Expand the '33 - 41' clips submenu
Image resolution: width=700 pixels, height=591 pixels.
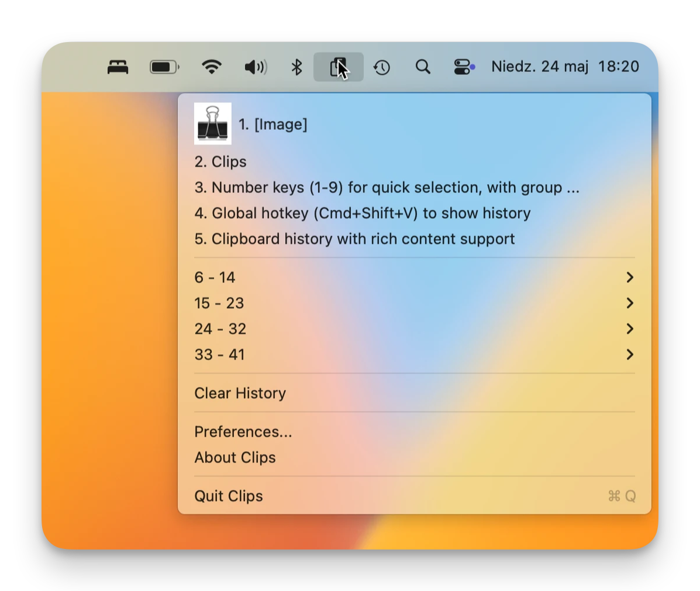pos(414,354)
